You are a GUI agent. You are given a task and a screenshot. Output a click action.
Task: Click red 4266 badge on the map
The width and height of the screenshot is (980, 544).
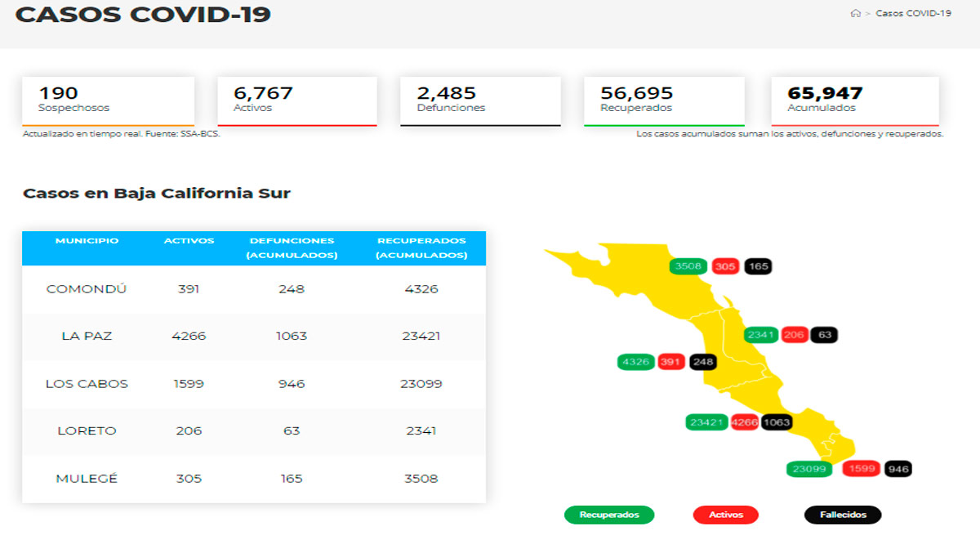pyautogui.click(x=745, y=422)
